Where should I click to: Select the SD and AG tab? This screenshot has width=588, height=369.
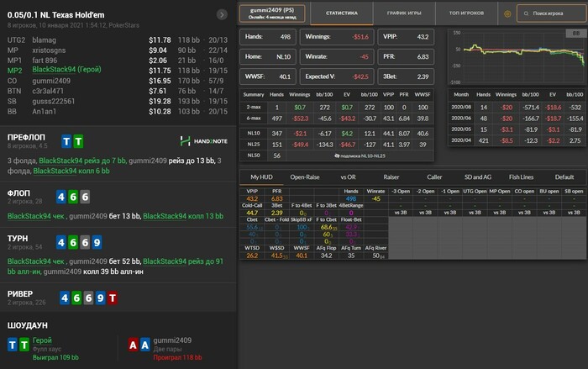click(478, 177)
